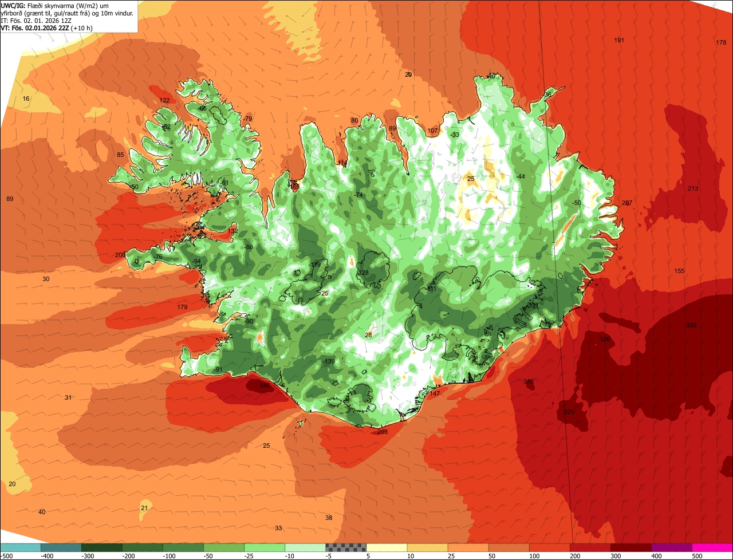Click the legend swatch between 100 and 200
This screenshot has height=560, width=733.
(549, 547)
